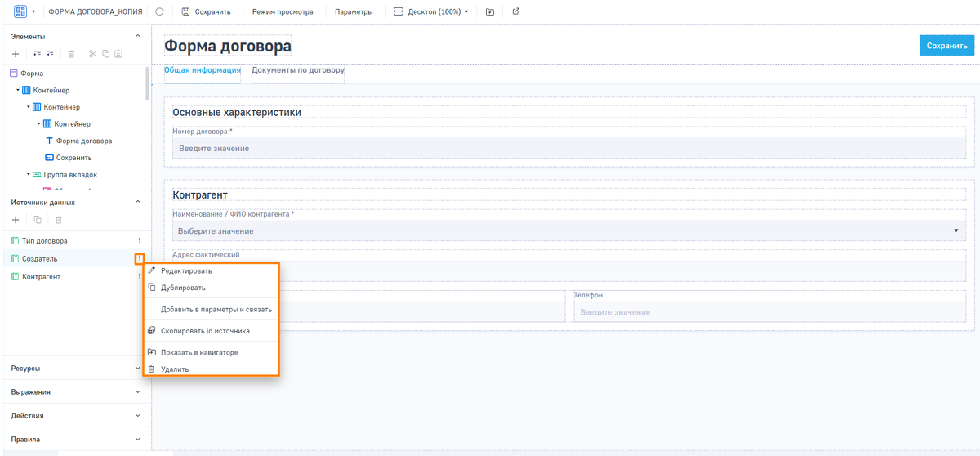Collapse the third-level Контейнер node
Image resolution: width=980 pixels, height=456 pixels.
(x=39, y=124)
